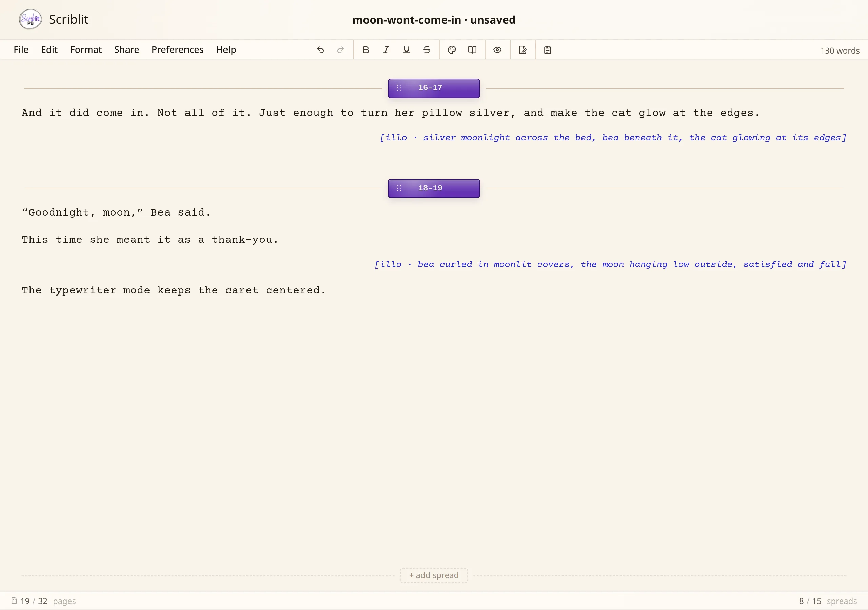Open the Preferences menu
The height and width of the screenshot is (610, 868).
tap(177, 49)
